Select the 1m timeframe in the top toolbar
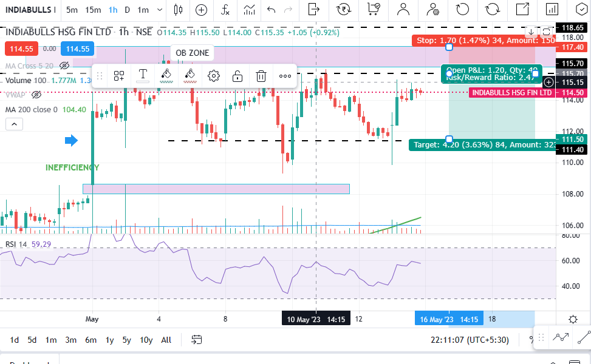The image size is (591, 364). coord(143,10)
